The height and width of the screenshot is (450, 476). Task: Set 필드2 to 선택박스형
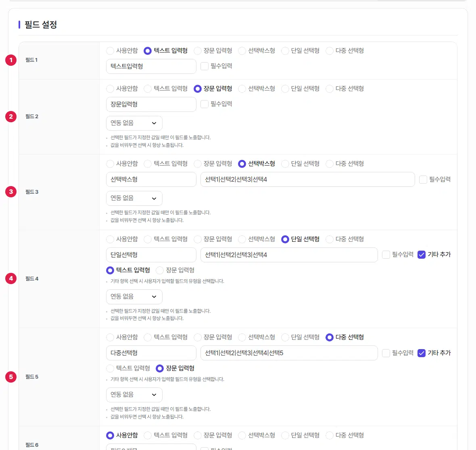[242, 89]
